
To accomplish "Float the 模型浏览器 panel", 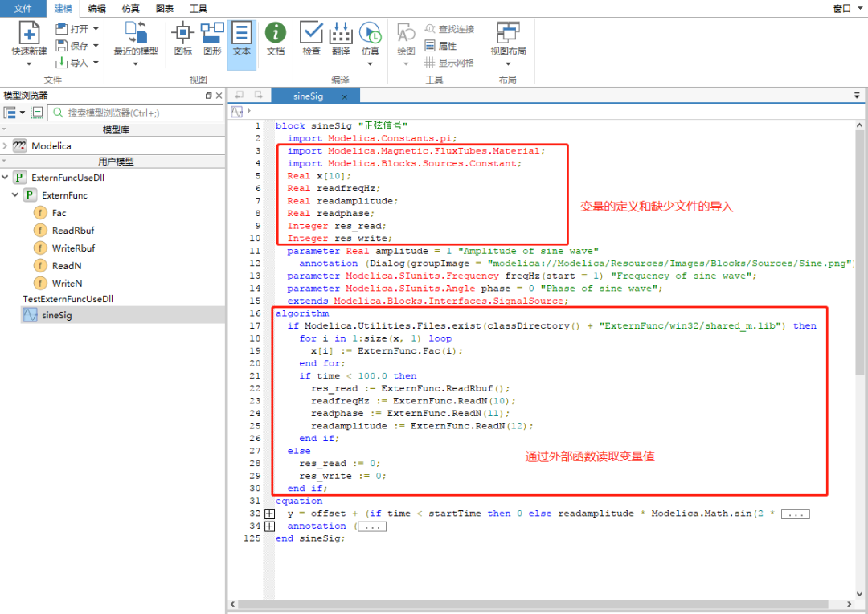I will tap(209, 95).
